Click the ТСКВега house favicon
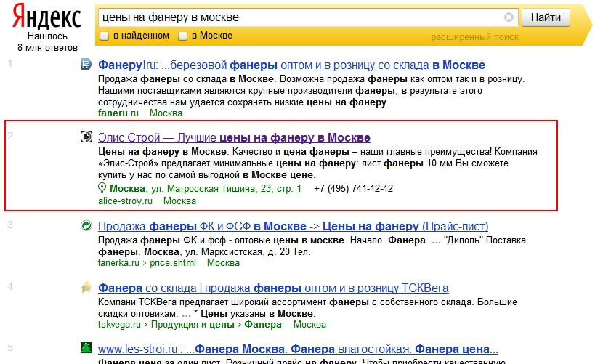The height and width of the screenshot is (364, 595). [x=86, y=287]
